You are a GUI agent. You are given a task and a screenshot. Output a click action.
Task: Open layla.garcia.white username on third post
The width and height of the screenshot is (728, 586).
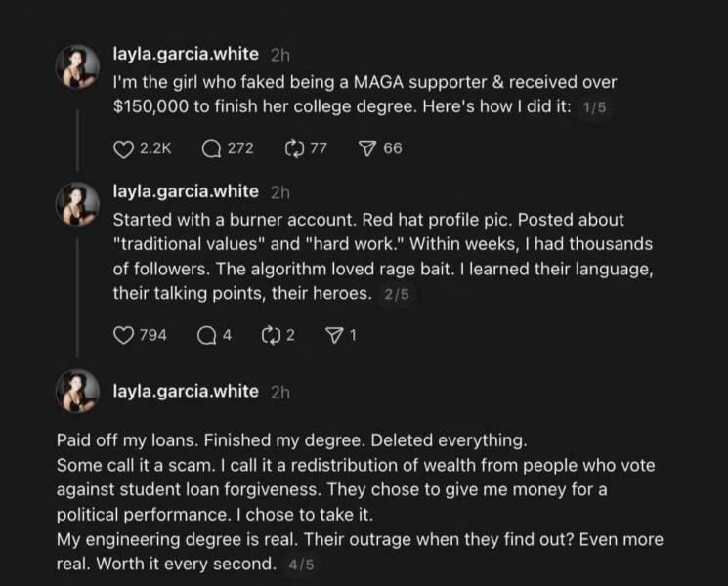tap(187, 392)
